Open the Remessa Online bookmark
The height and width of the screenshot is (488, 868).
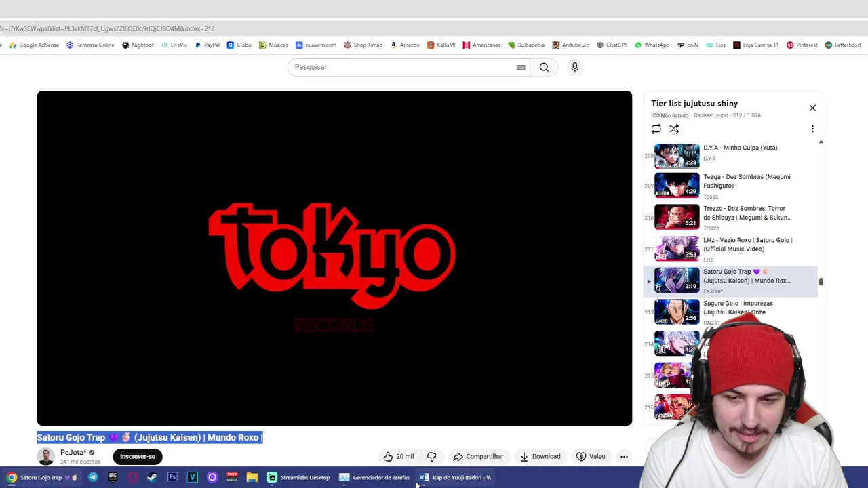pos(90,45)
